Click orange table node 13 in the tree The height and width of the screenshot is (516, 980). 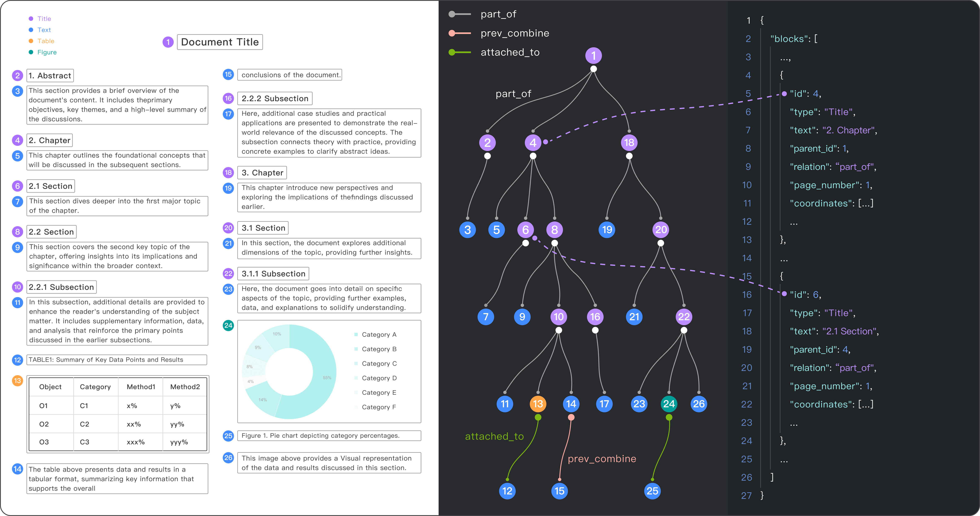point(538,404)
